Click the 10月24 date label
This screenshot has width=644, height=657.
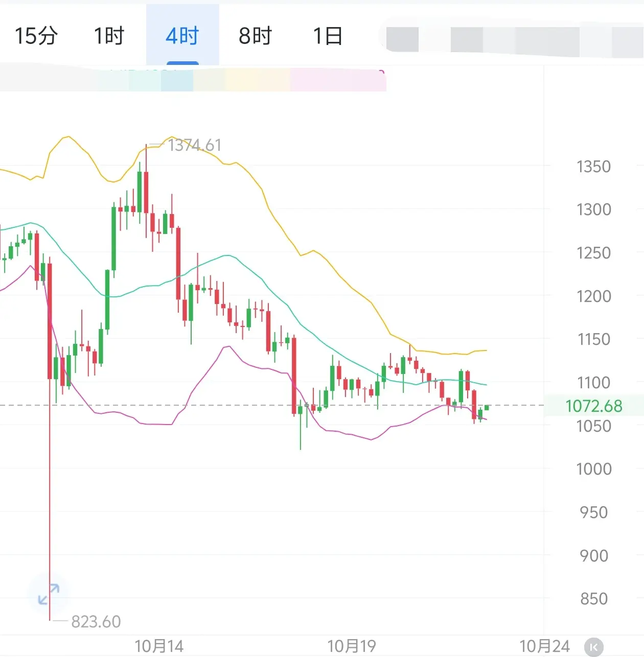point(544,646)
